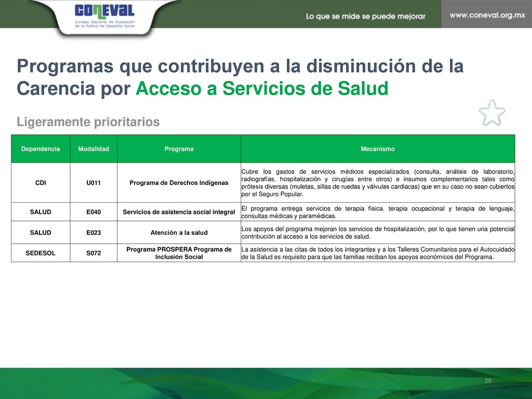Select the 'E023' modality cell

tap(94, 232)
